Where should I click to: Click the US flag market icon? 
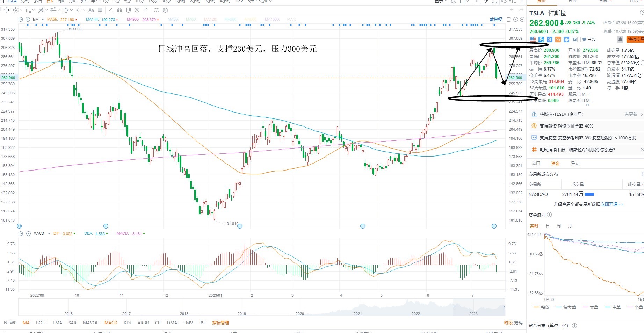pos(533,39)
